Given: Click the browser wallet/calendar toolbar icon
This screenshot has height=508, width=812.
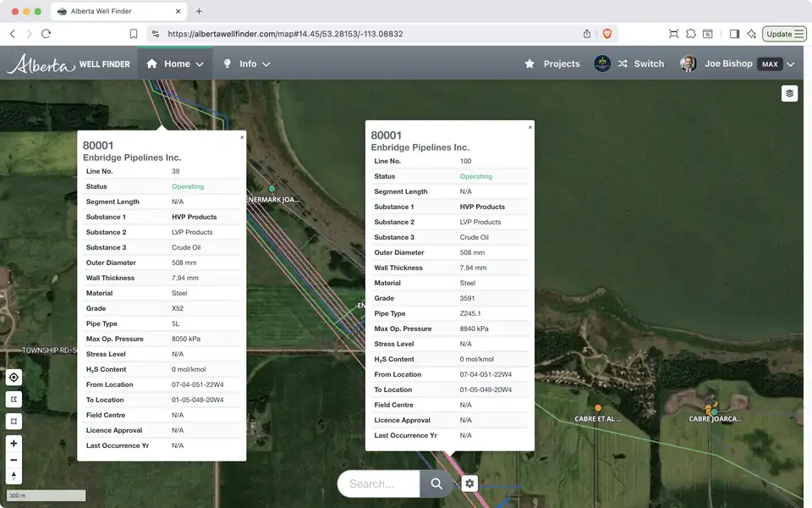Looking at the screenshot, I should click(707, 34).
